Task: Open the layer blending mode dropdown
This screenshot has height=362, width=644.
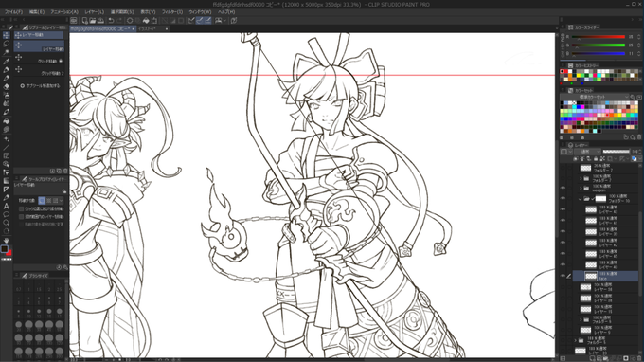Action: [x=588, y=152]
